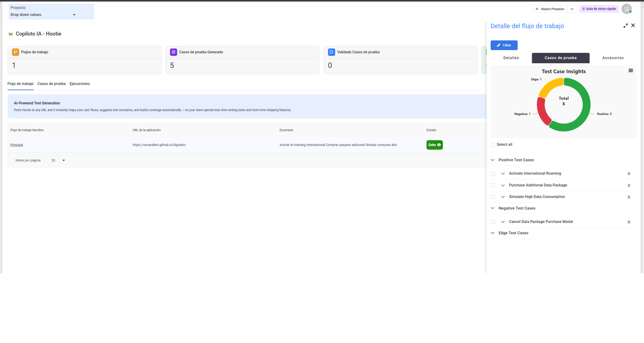Close the Detalle del flujo de trabajo panel

(x=633, y=25)
